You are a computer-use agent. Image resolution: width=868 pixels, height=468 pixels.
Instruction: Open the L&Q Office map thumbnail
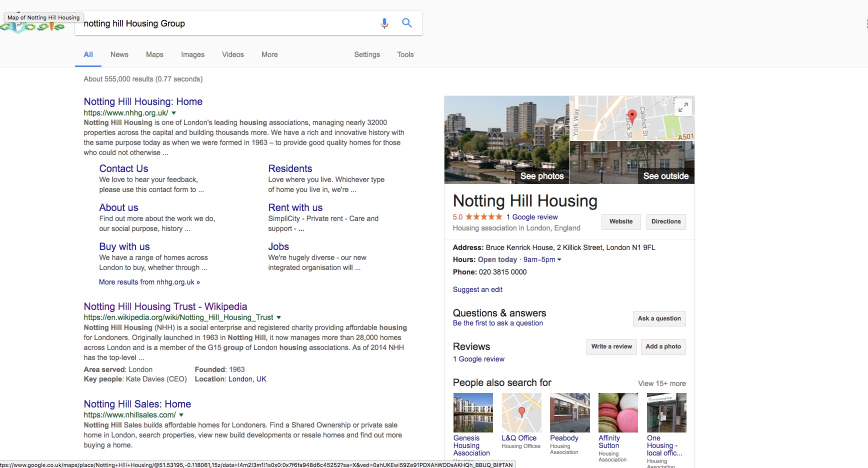coord(521,412)
